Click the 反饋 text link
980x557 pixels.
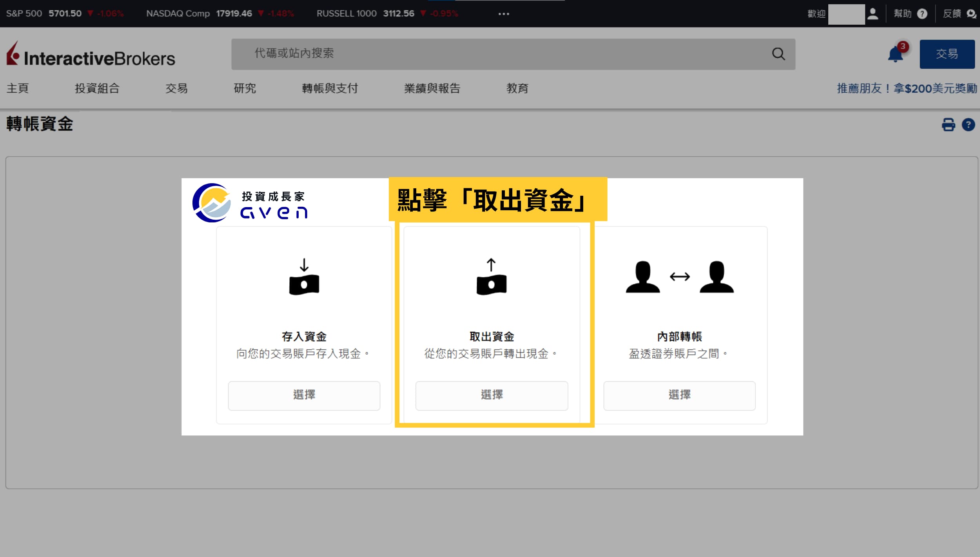tap(952, 14)
